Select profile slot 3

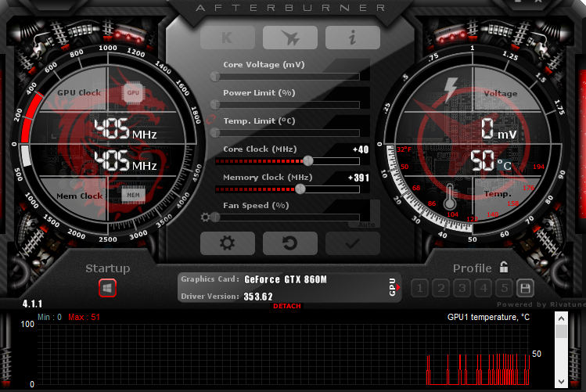pyautogui.click(x=462, y=288)
